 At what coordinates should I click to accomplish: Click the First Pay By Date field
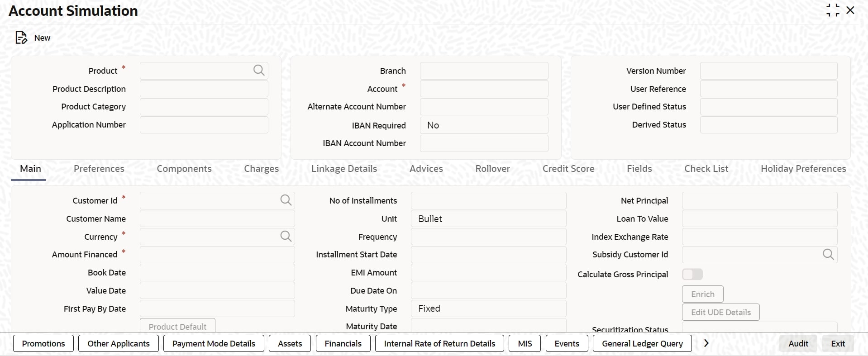217,309
